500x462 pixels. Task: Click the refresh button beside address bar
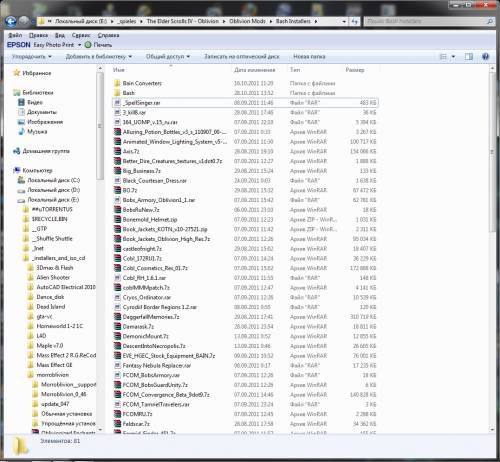click(354, 21)
